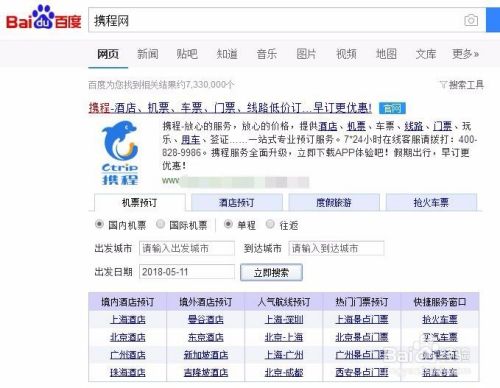This screenshot has height=388, width=500.
Task: Click the 酒店 link in description
Action: coord(328,126)
